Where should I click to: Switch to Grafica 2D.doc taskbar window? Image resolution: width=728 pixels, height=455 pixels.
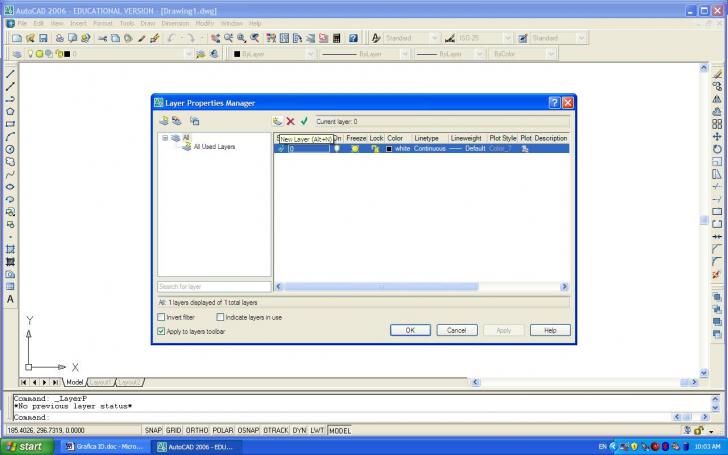coord(105,447)
